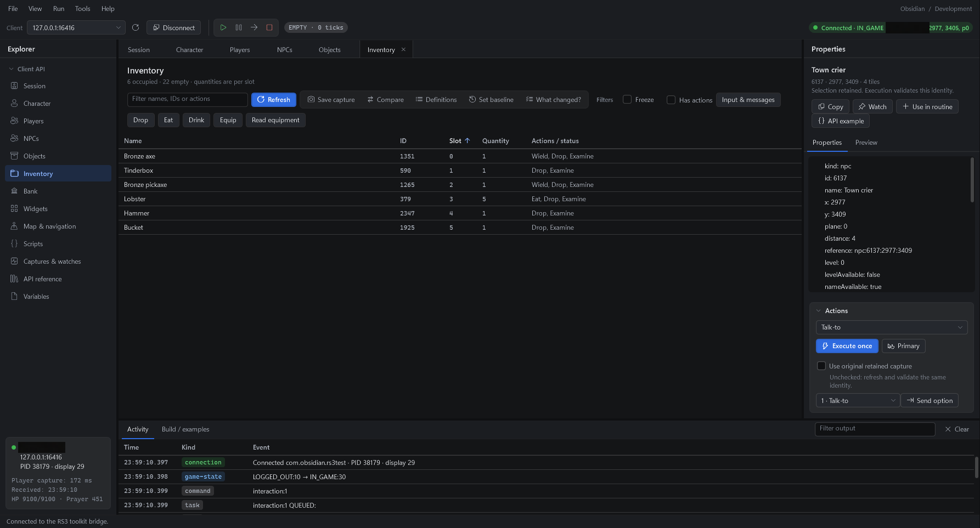Viewport: 980px width, 528px height.
Task: Pause the run with the pause icon
Action: [239, 27]
